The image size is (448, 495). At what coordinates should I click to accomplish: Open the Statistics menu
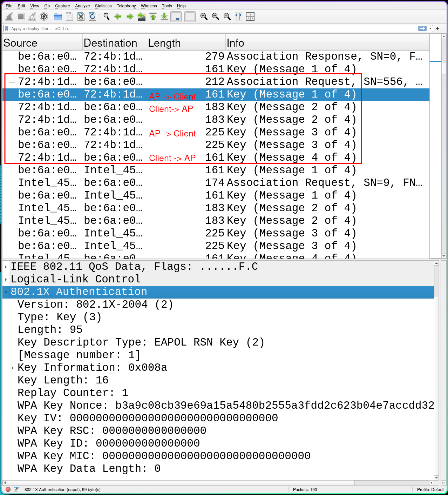tap(103, 6)
